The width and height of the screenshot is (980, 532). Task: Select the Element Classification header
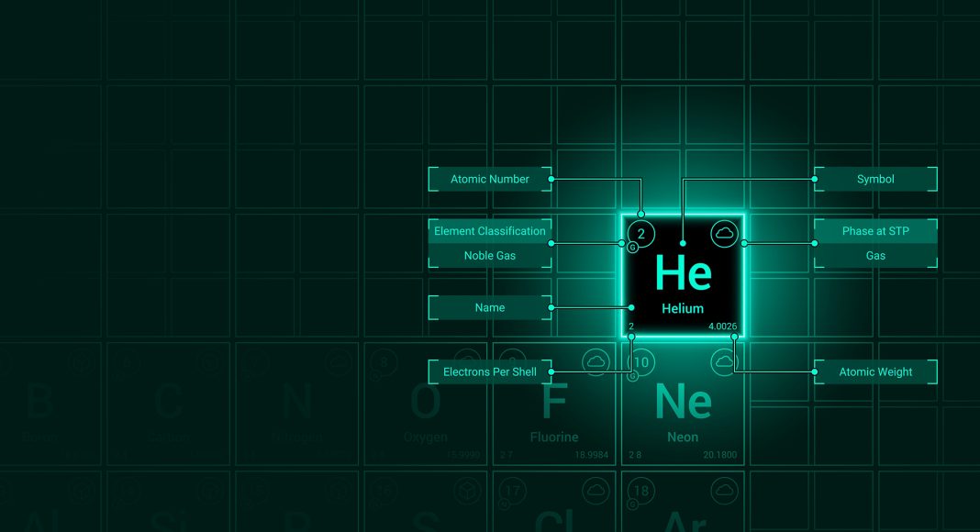(490, 231)
